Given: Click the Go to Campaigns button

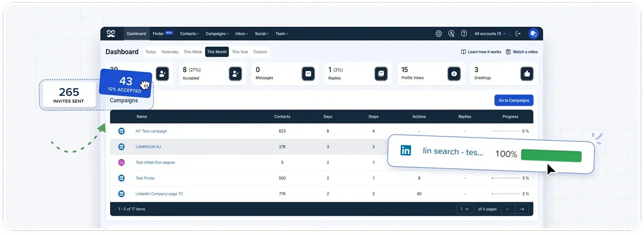Looking at the screenshot, I should coord(513,100).
